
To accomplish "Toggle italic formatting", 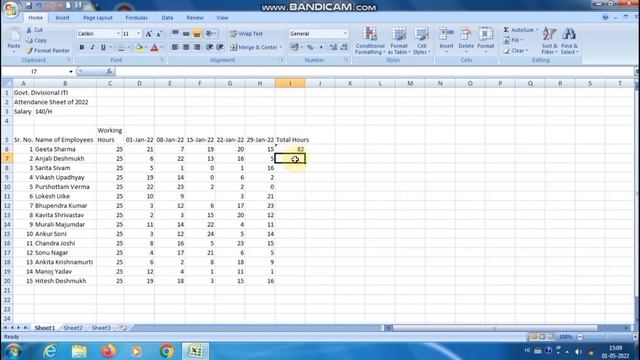I will coord(92,47).
